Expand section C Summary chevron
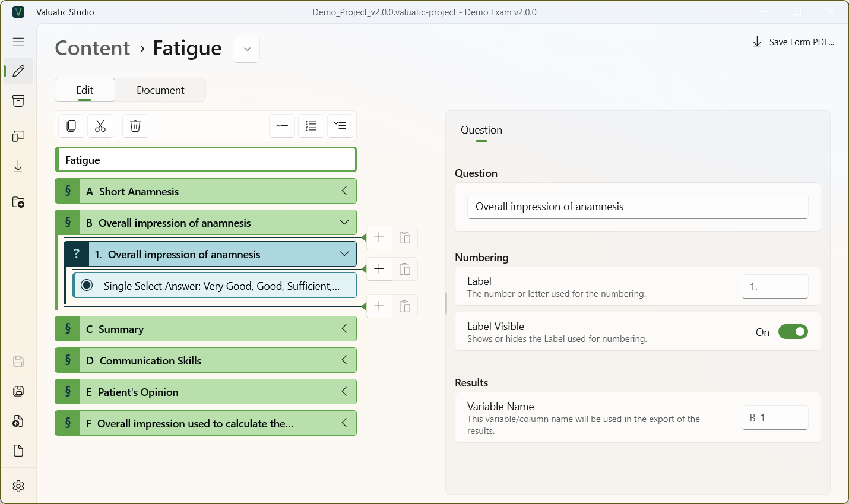This screenshot has width=849, height=504. click(x=344, y=329)
